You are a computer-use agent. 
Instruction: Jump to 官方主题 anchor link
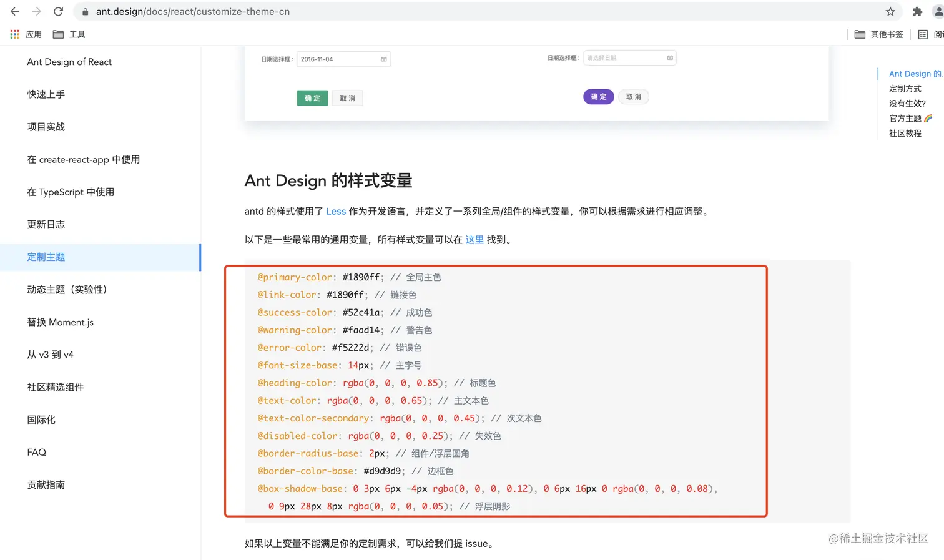(910, 119)
